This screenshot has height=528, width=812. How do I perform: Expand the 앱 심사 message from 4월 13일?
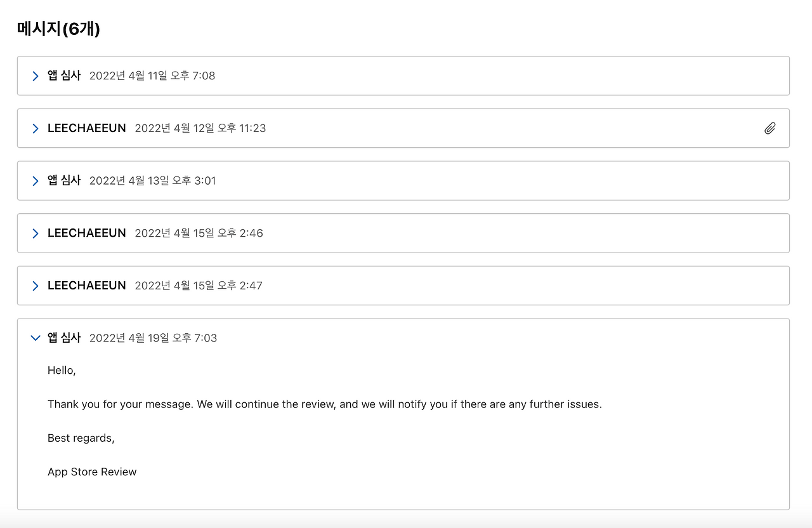click(36, 181)
